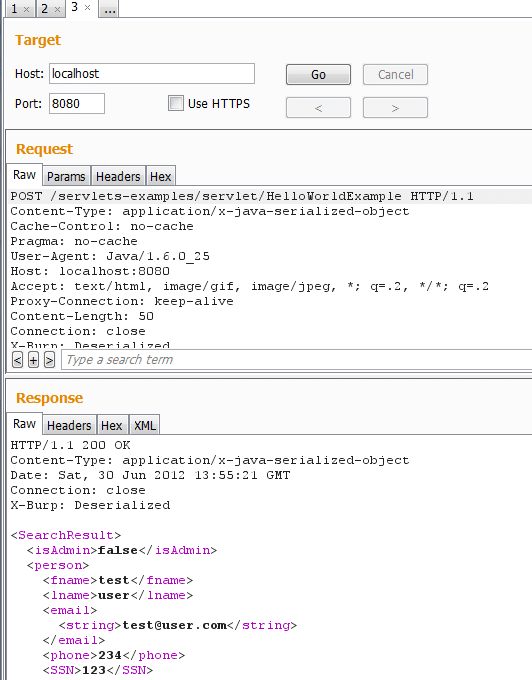Close Repeater tab 2
Viewport: 532px width, 680px height.
pyautogui.click(x=57, y=9)
